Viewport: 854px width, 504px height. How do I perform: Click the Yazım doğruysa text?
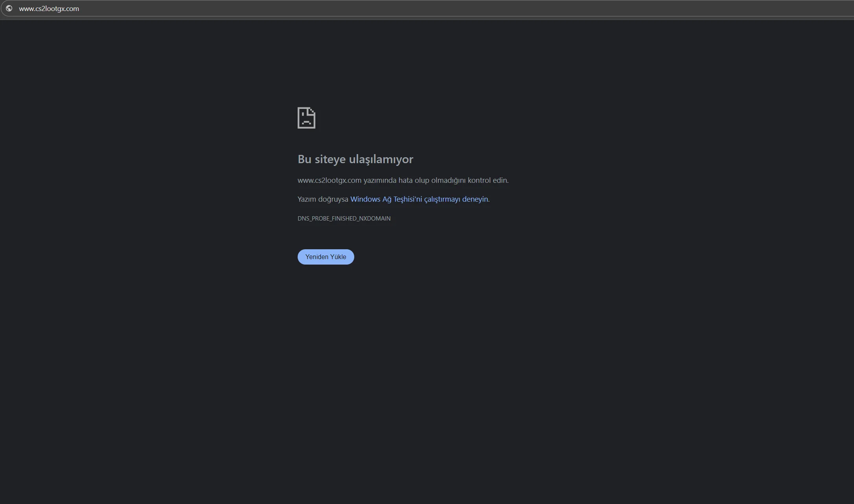tap(322, 199)
